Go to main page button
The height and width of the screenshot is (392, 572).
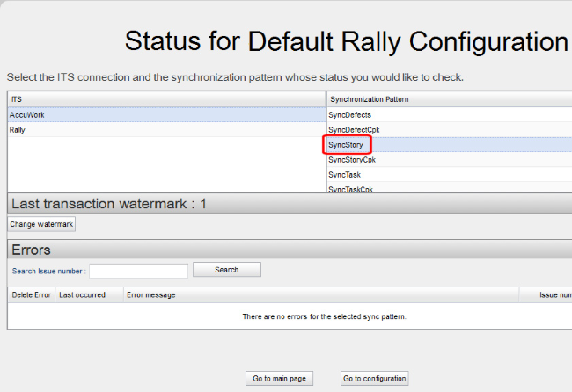click(x=279, y=379)
